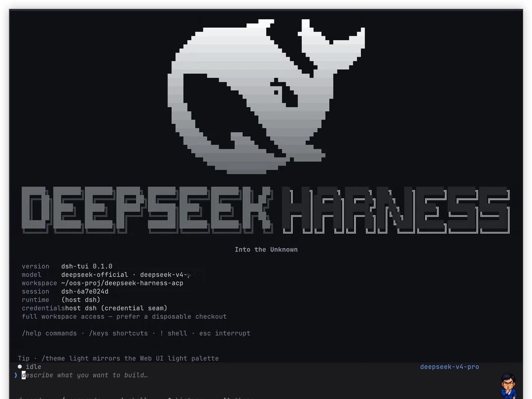Select the version value 'dsh-tui 0.1.0'
The image size is (532, 399).
(x=87, y=266)
